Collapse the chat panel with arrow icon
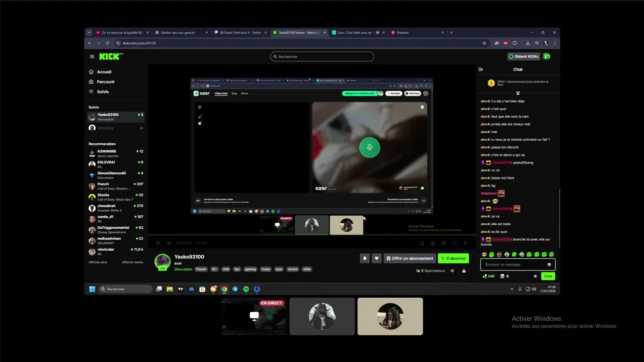The image size is (644, 362). tap(480, 69)
